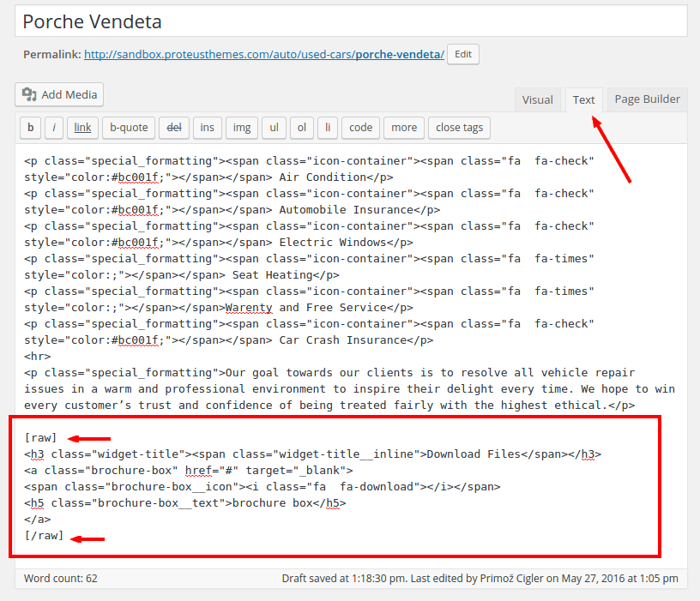The width and height of the screenshot is (700, 601).
Task: Apply italic formatting via the i button
Action: click(x=54, y=127)
